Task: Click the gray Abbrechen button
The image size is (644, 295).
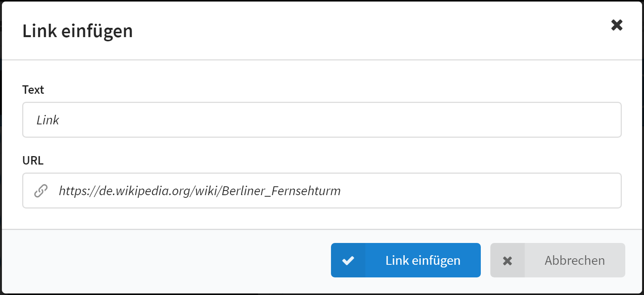Action: [x=558, y=260]
